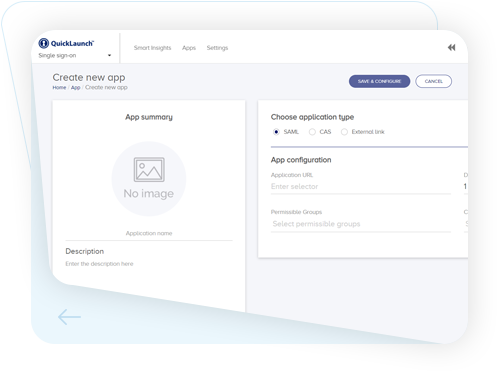Click the Save & Configure button
The image size is (497, 372).
click(x=379, y=81)
